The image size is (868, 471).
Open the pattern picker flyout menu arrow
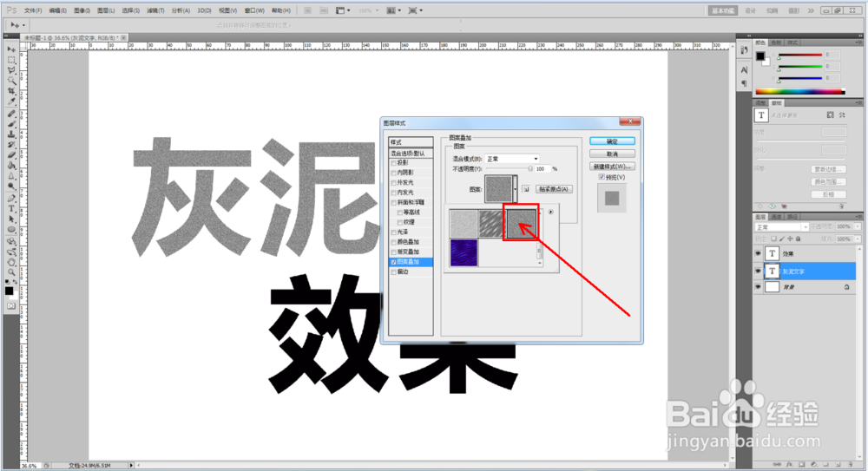(x=550, y=212)
